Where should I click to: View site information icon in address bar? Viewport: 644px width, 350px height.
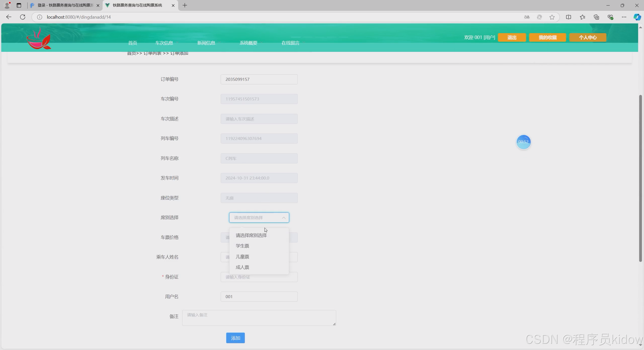pos(39,17)
